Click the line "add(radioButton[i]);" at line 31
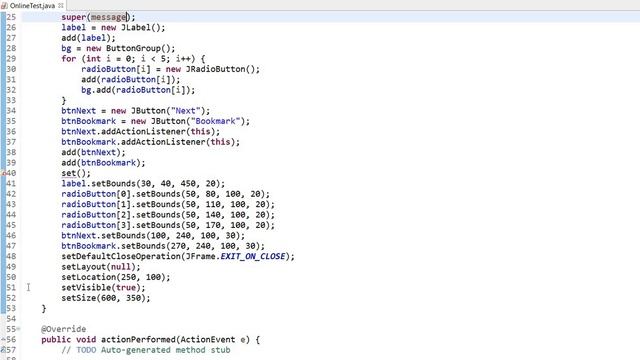Viewport: 640px width, 360px height. (x=131, y=80)
